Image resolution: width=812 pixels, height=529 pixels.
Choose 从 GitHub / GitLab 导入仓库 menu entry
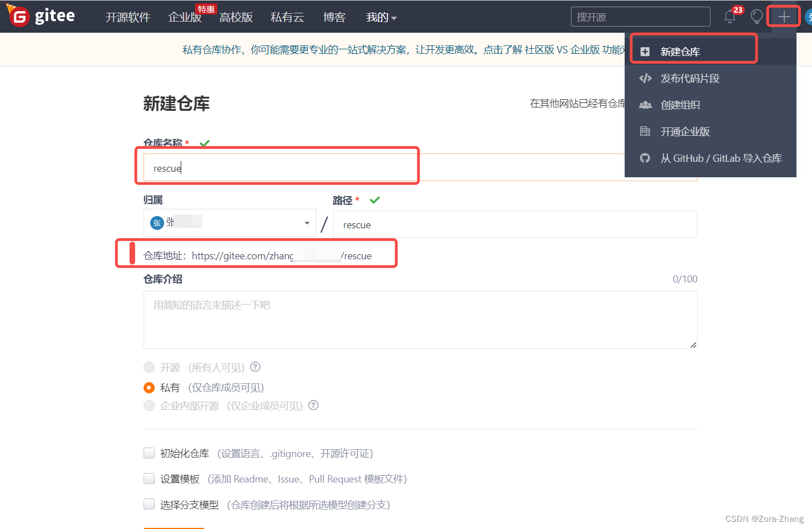(x=711, y=158)
